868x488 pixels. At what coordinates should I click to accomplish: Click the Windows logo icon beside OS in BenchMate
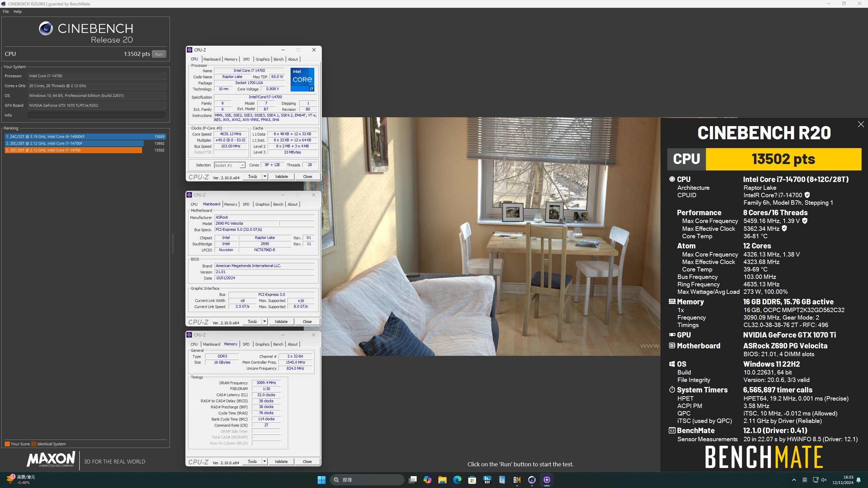pos(672,364)
